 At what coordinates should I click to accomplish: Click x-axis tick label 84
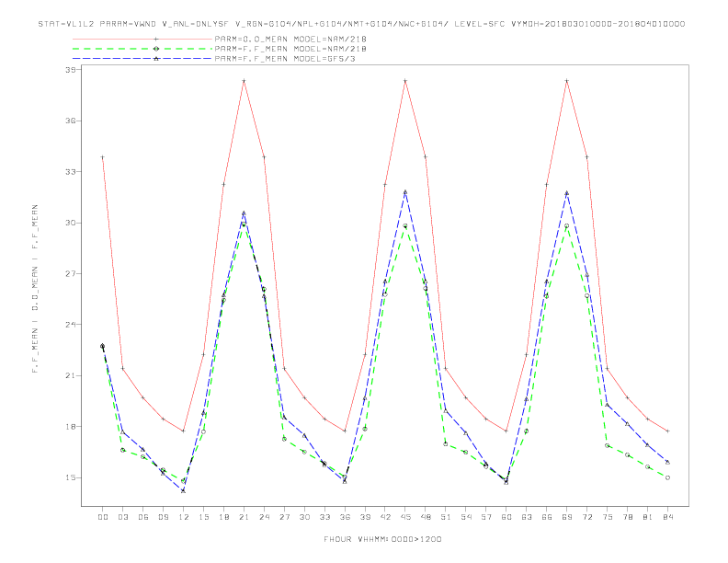click(x=667, y=517)
